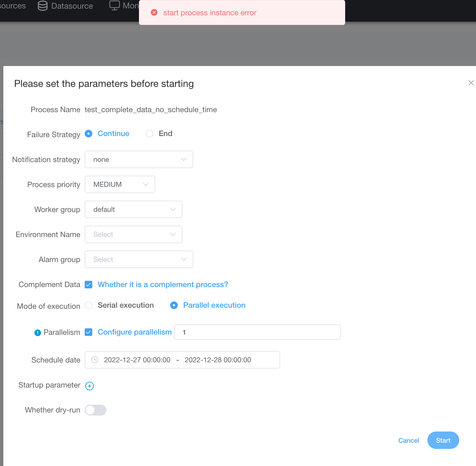Image resolution: width=476 pixels, height=466 pixels.
Task: Open the Environment Name select box
Action: [x=133, y=234]
